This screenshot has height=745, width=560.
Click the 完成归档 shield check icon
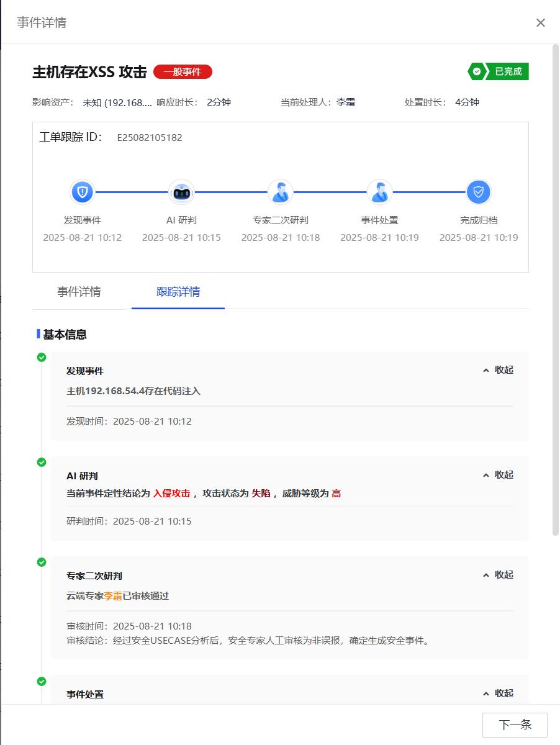[x=479, y=192]
